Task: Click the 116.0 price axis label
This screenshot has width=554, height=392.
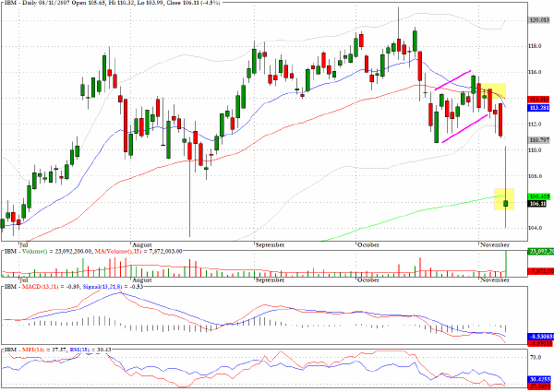Action: 535,72
